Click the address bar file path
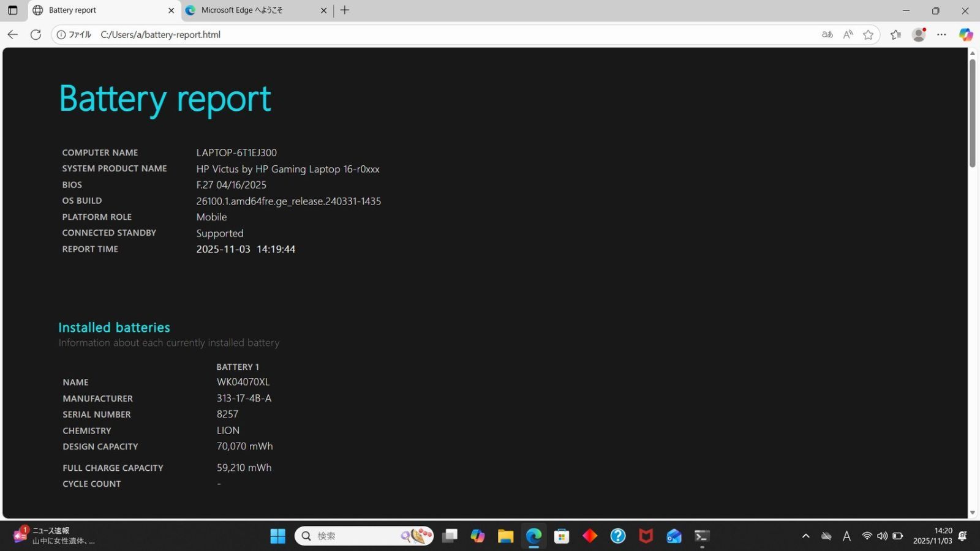The image size is (980, 551). pyautogui.click(x=160, y=35)
